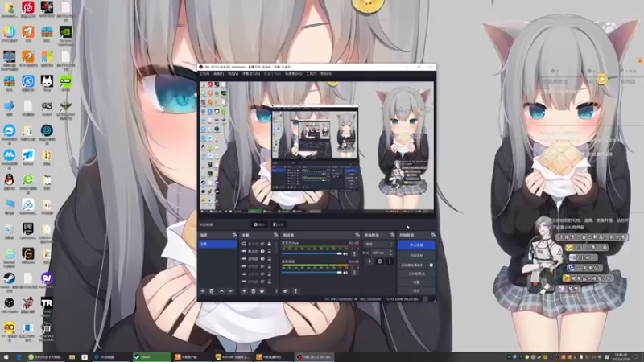Click the Start Virtual Camera button
This screenshot has width=644, height=362.
(x=412, y=265)
